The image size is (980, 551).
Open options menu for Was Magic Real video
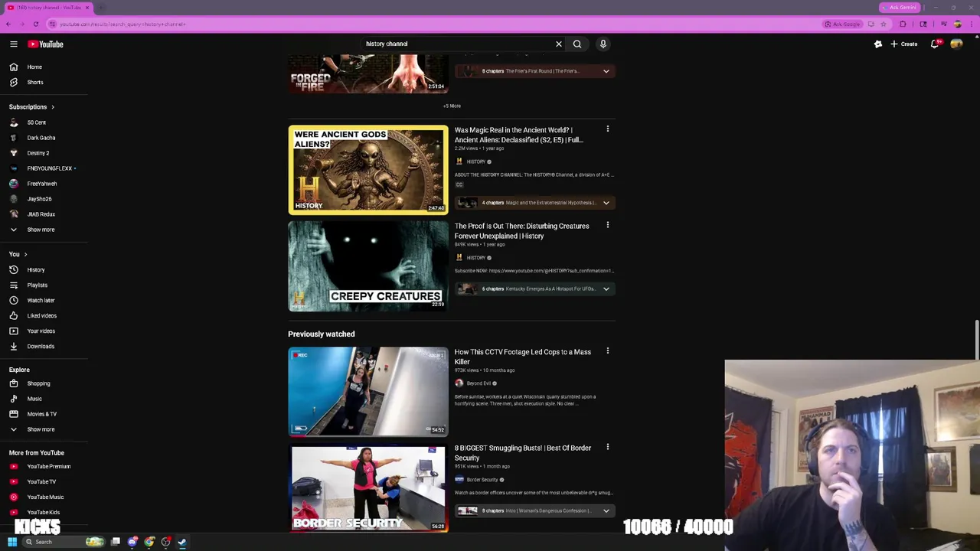click(x=608, y=129)
